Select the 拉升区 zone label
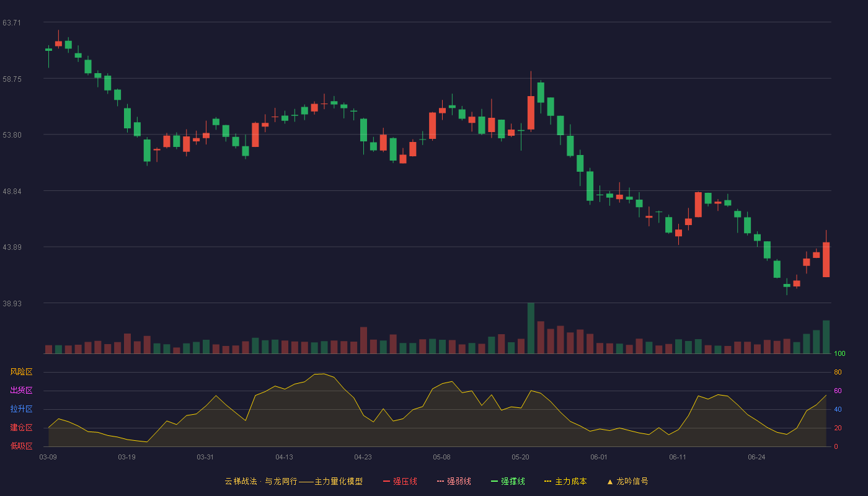868x496 pixels. tap(21, 409)
